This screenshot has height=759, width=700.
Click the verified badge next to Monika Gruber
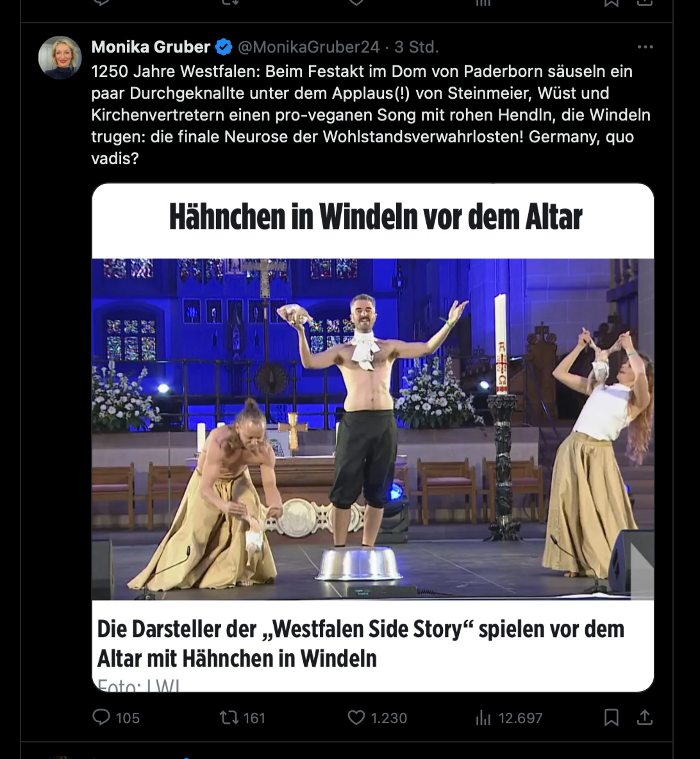[x=224, y=47]
